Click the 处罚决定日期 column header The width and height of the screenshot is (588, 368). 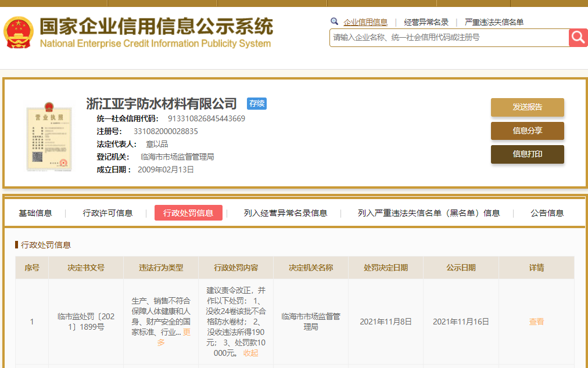click(386, 268)
